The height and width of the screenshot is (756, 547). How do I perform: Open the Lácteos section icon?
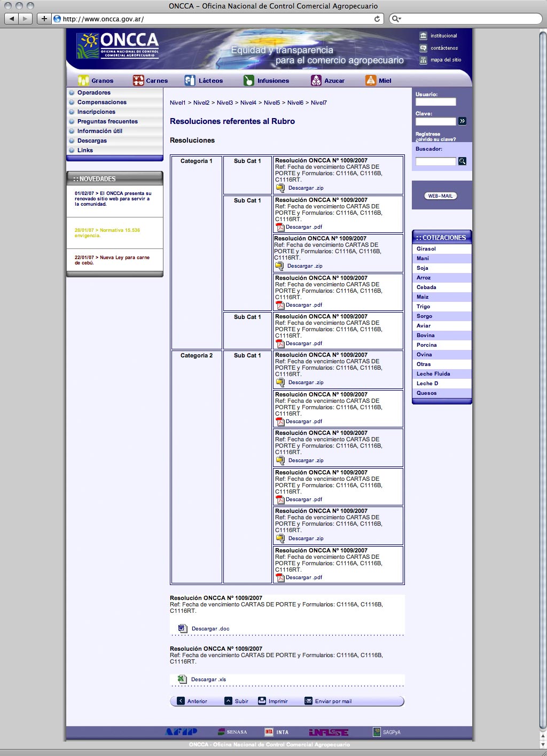[190, 81]
